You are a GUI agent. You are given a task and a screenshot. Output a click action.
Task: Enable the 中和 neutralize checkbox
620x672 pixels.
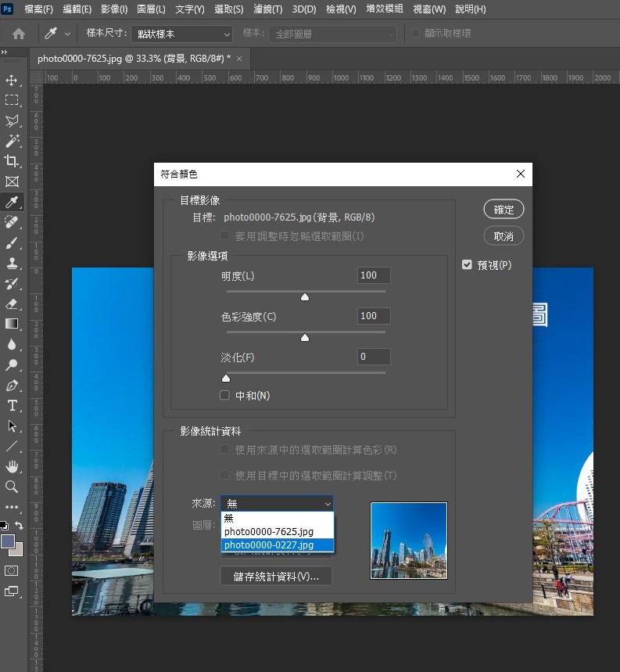point(225,396)
